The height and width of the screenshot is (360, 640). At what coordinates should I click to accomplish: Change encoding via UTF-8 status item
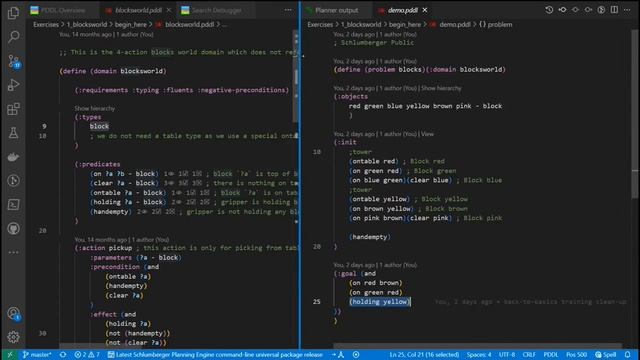(x=507, y=355)
